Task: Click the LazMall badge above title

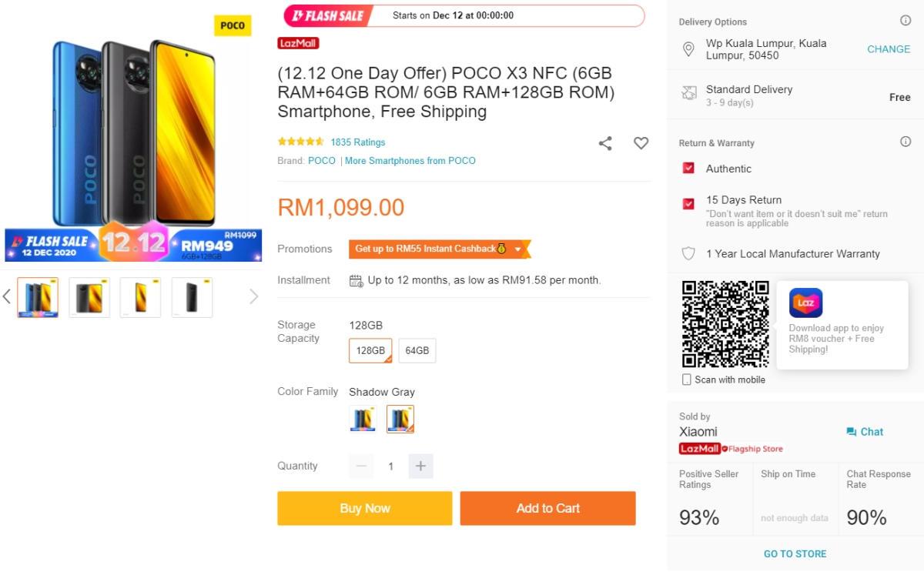Action: click(x=298, y=44)
